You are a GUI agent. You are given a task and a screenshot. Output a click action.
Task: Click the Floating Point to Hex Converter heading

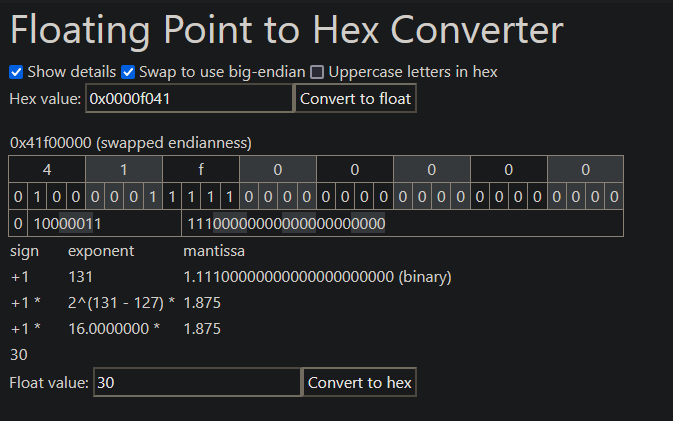click(x=286, y=30)
